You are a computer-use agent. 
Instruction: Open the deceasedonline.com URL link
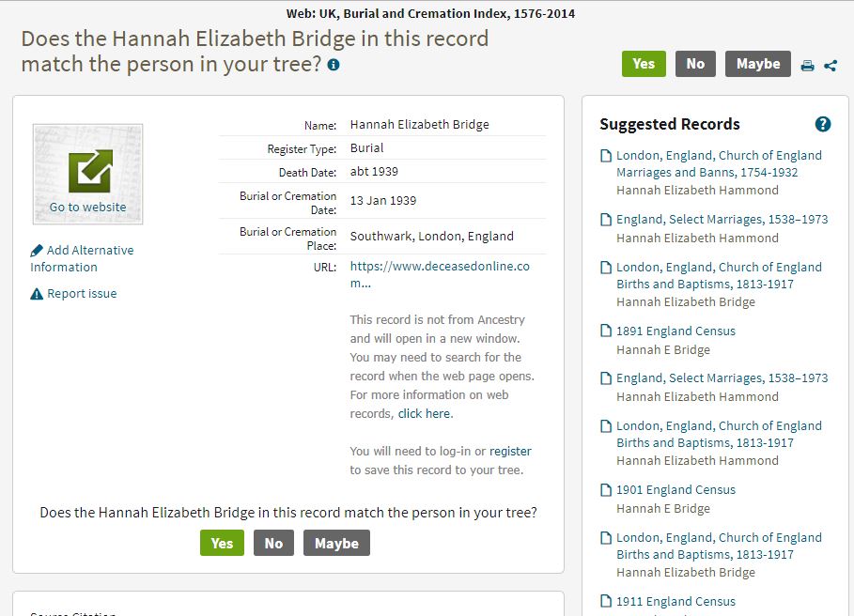440,274
